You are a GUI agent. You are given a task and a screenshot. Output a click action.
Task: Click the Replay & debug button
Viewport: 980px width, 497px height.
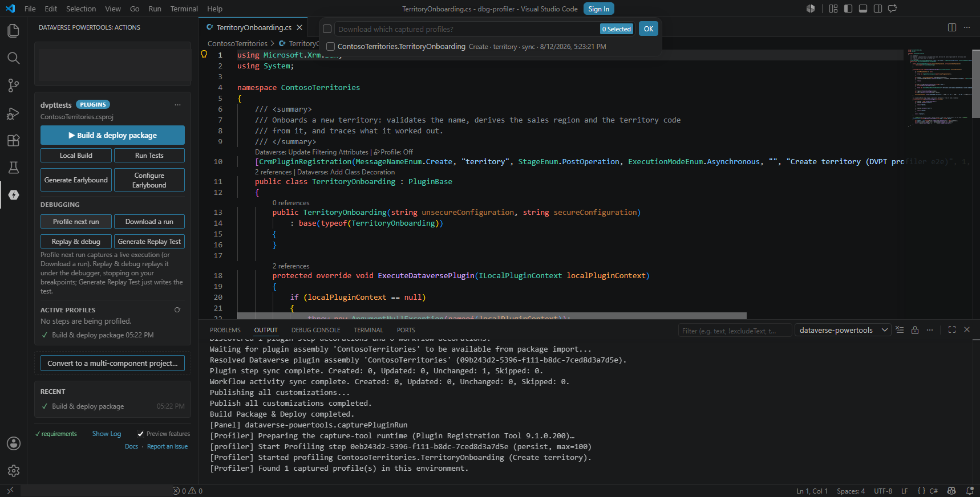(x=76, y=242)
